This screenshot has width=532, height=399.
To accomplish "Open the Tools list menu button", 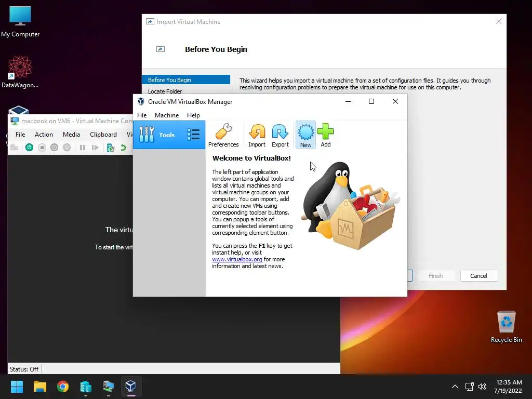I will point(193,135).
